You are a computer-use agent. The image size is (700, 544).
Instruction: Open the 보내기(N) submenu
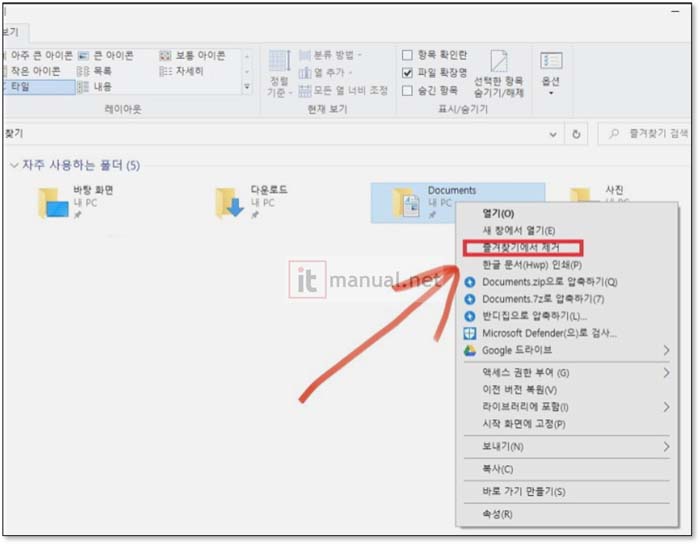click(x=567, y=447)
